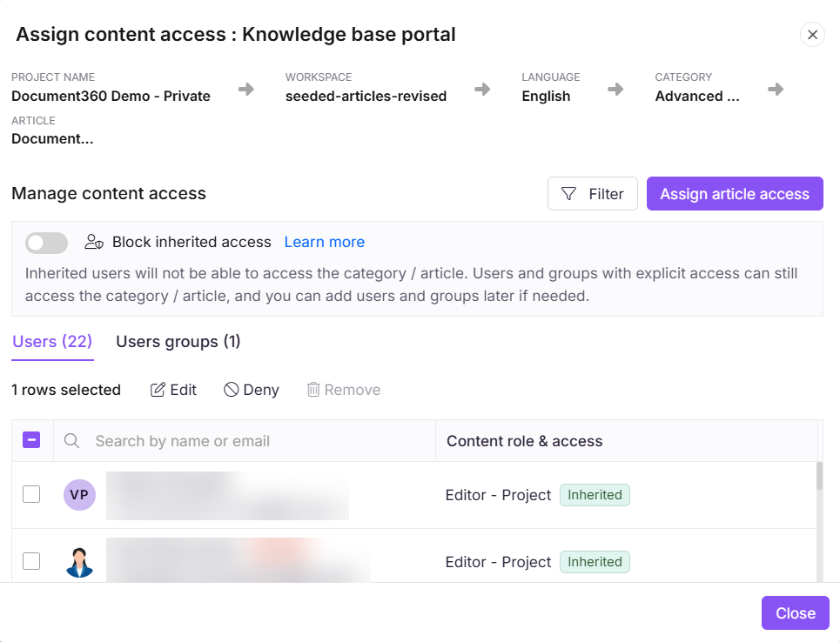Check the box for the VP user row
The image size is (840, 642).
[x=31, y=494]
